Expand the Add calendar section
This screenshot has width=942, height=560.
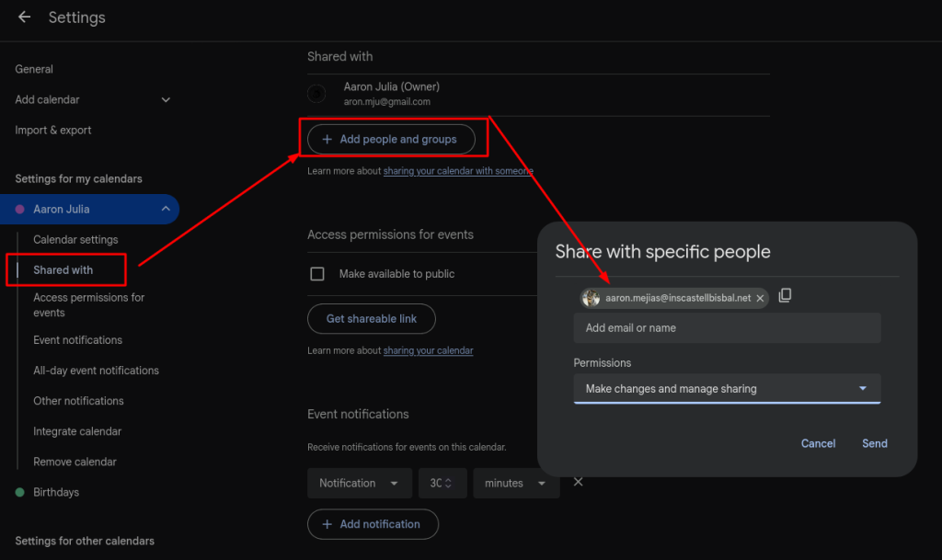pos(166,100)
